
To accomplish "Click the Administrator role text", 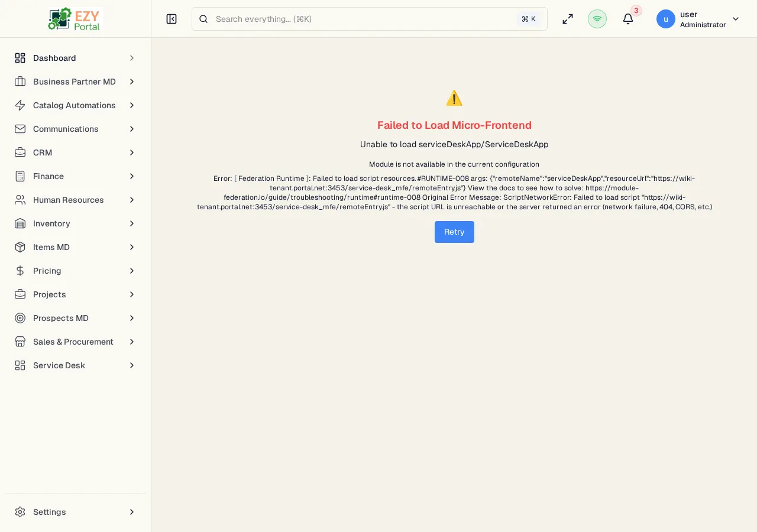I will point(703,25).
